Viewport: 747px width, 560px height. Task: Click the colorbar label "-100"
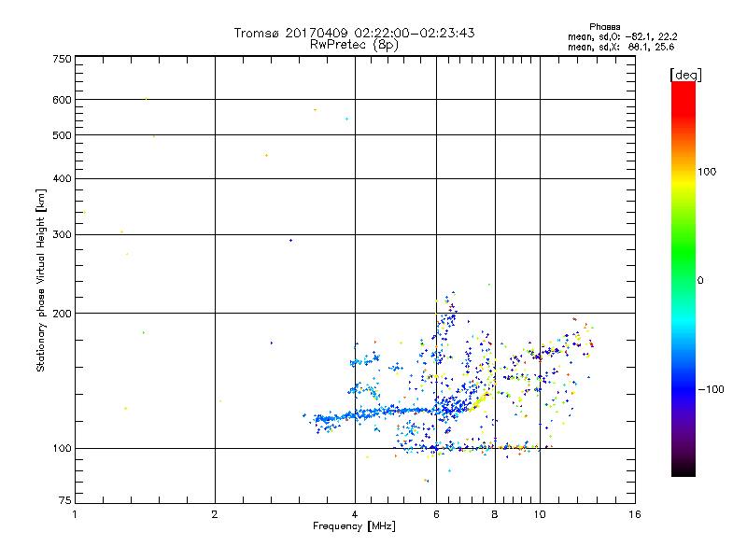pos(711,389)
